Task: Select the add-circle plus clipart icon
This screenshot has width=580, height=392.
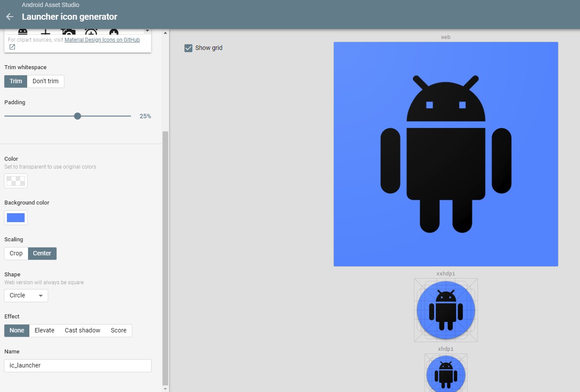Action: click(x=113, y=32)
